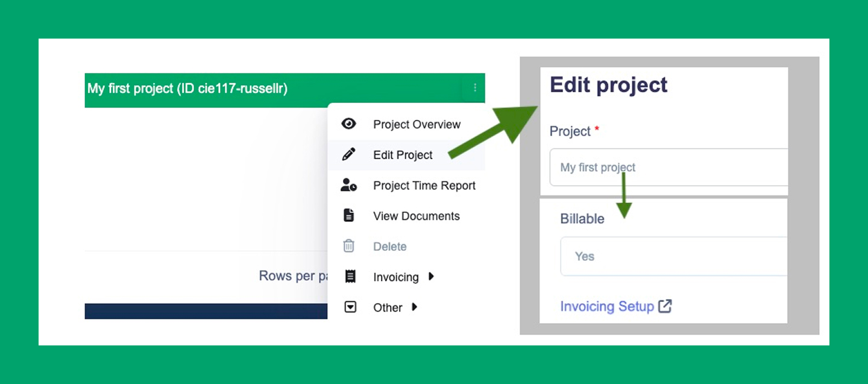
Task: Select the pencil icon next to Edit Project
Action: (348, 154)
